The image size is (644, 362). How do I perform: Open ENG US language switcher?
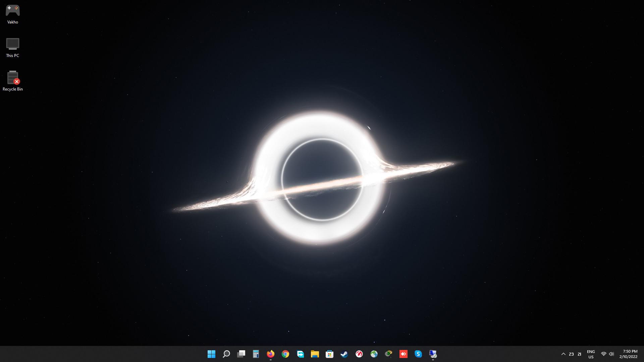591,354
